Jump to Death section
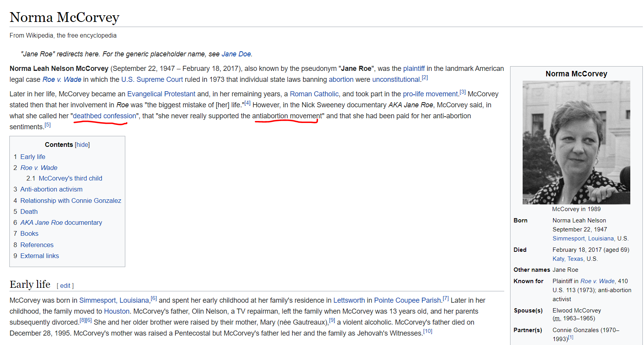This screenshot has height=345, width=644. click(x=29, y=211)
